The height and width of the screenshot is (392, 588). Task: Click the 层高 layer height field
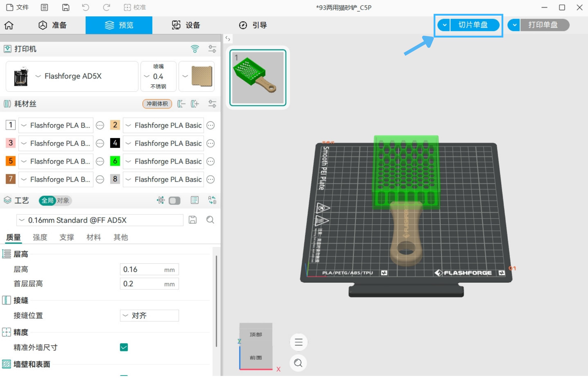(149, 269)
